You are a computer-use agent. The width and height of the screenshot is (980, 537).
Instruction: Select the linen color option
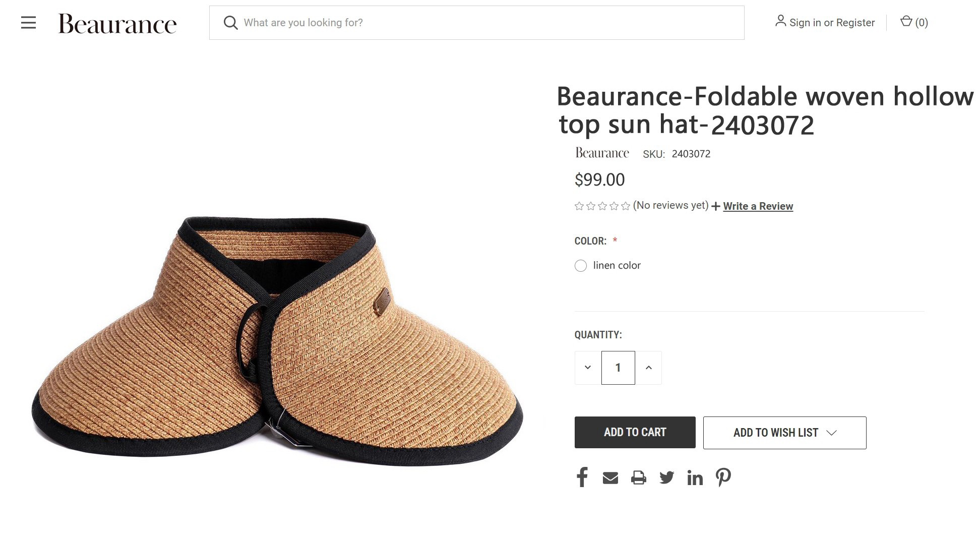pyautogui.click(x=581, y=266)
